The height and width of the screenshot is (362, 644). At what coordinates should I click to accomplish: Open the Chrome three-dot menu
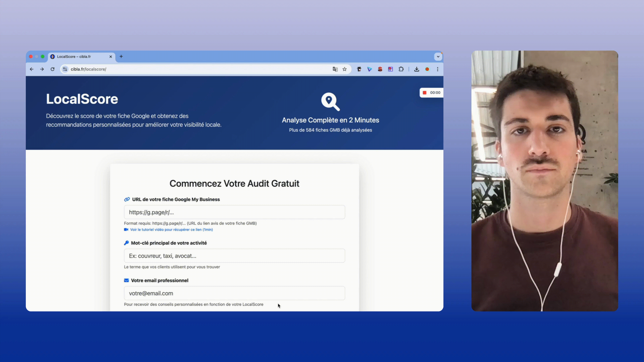[438, 69]
